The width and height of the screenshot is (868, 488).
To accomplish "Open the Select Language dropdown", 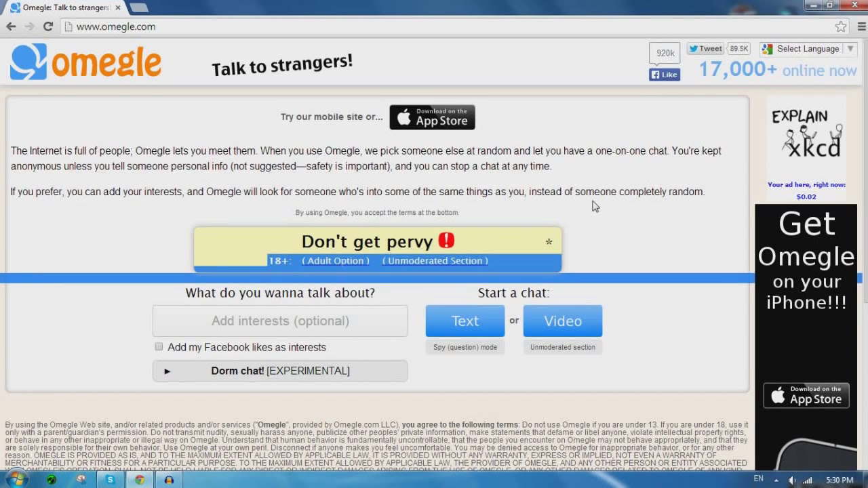I will (x=808, y=49).
